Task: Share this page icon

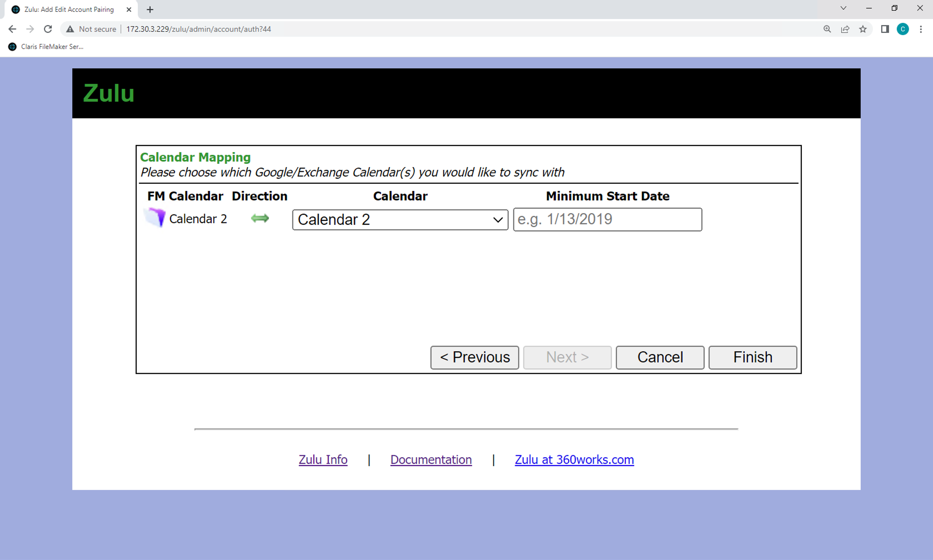Action: [x=845, y=29]
